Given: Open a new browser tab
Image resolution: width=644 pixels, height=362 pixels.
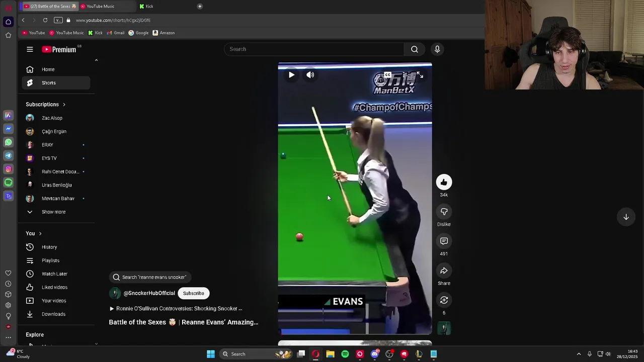Looking at the screenshot, I should (200, 6).
